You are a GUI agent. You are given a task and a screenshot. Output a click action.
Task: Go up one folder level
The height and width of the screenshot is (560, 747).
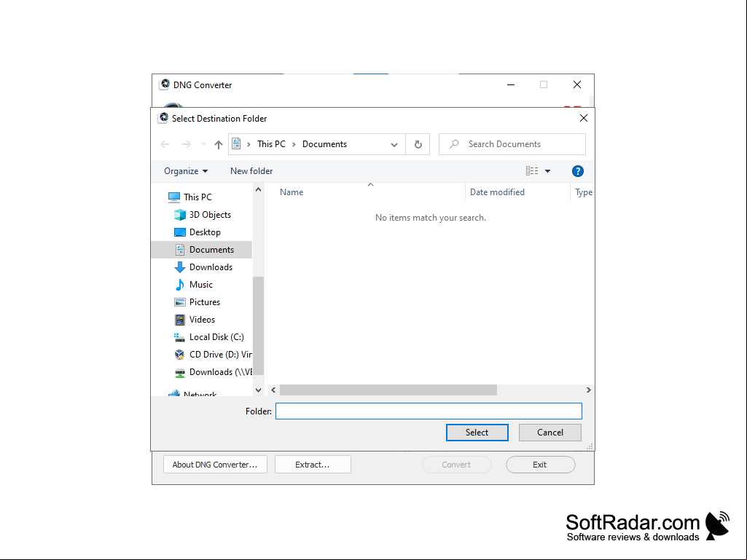click(x=219, y=144)
